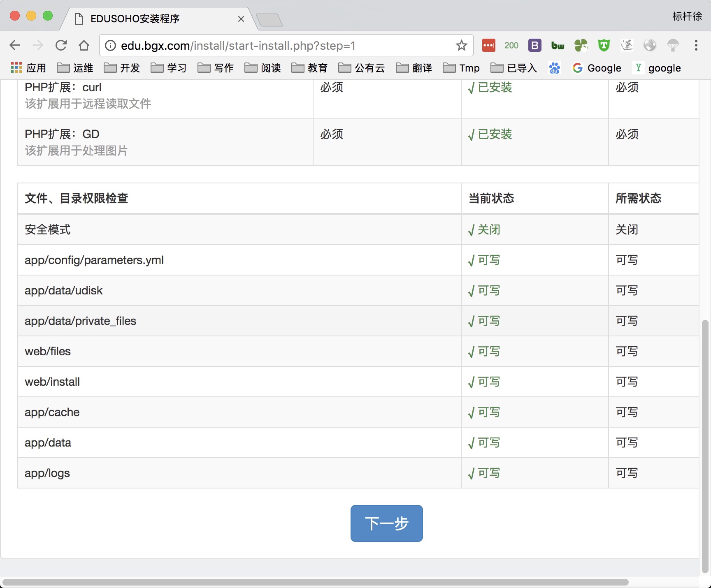Open the Baidu paw bookmark icon

pyautogui.click(x=555, y=68)
